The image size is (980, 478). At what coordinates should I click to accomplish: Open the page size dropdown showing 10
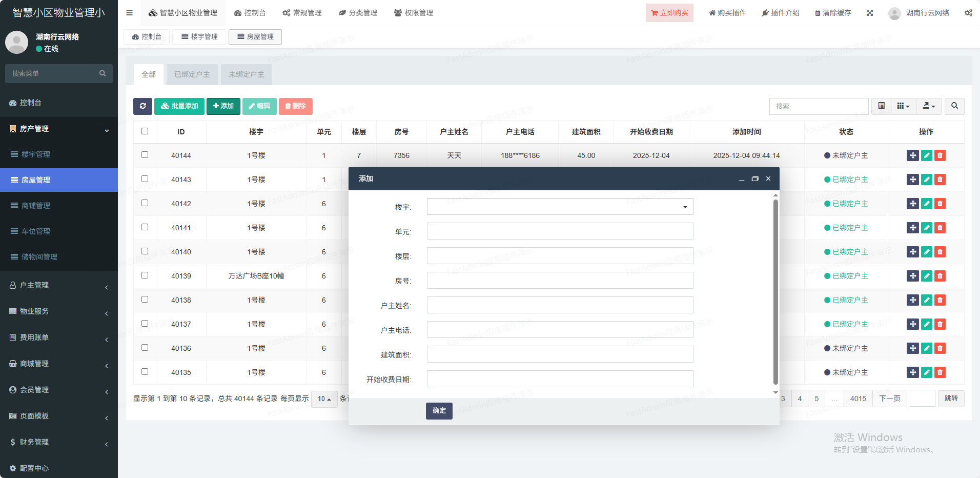click(324, 399)
